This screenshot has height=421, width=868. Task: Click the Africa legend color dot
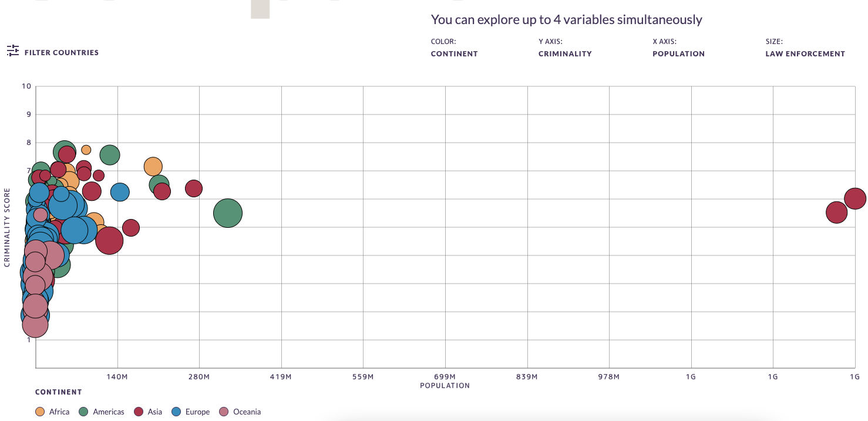click(39, 412)
